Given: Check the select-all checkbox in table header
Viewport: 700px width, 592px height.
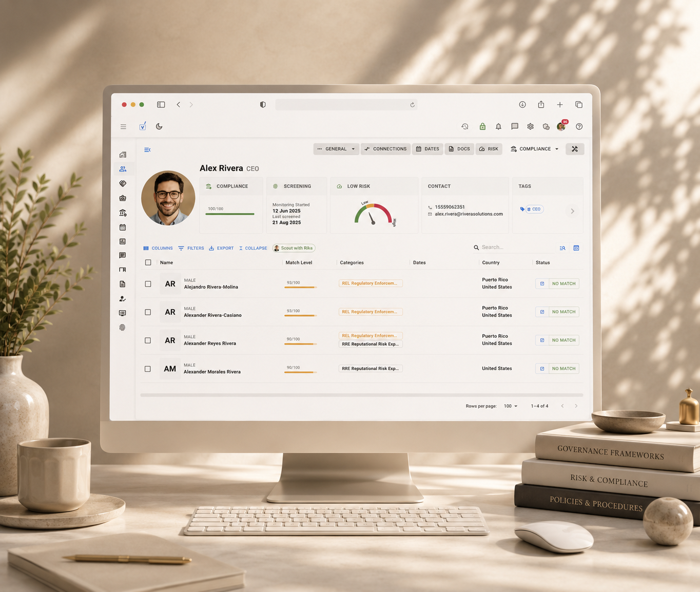Looking at the screenshot, I should pyautogui.click(x=148, y=262).
